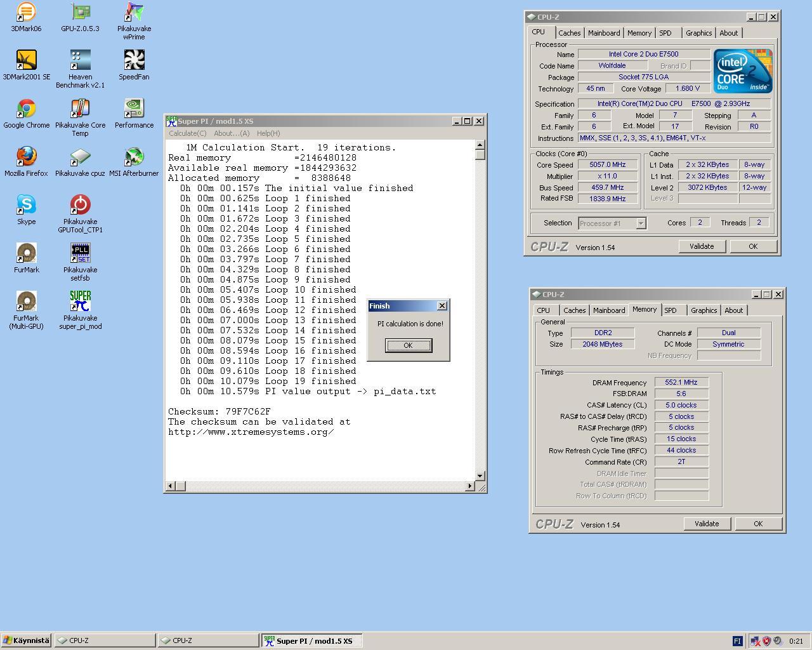Select FurMark (Multi-GPU) desktop icon
This screenshot has height=650, width=812.
26,310
